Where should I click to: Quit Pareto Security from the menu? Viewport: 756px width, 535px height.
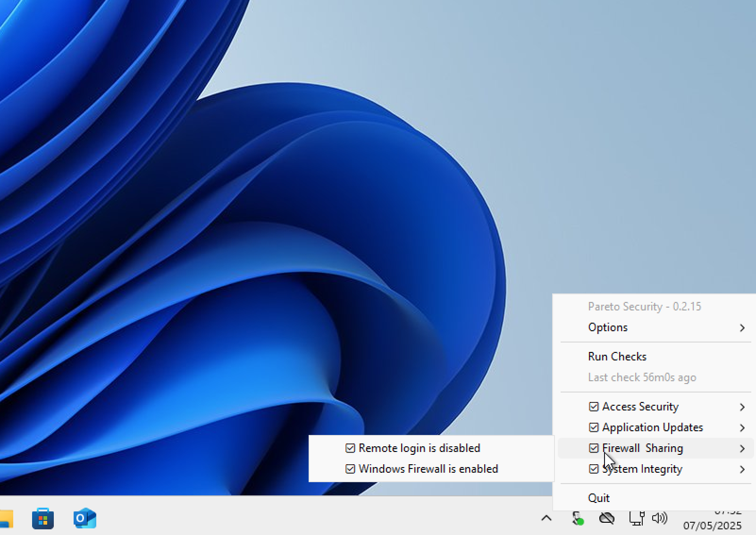click(599, 498)
